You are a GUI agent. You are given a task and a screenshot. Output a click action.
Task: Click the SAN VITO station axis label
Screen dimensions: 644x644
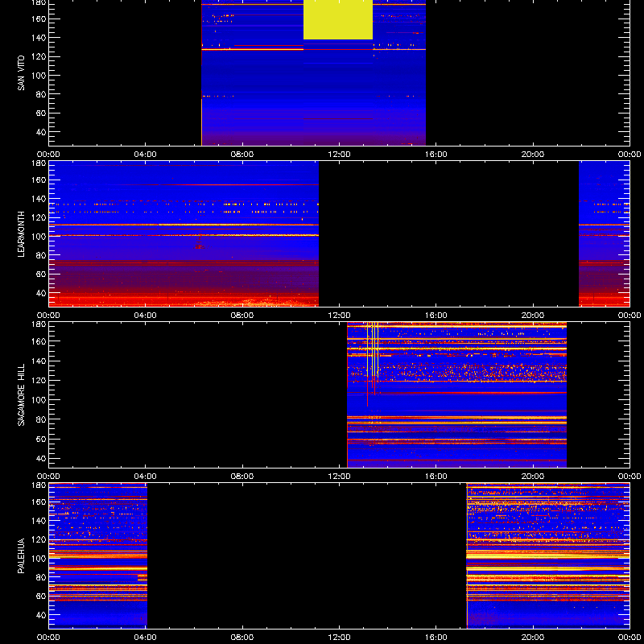[21, 73]
